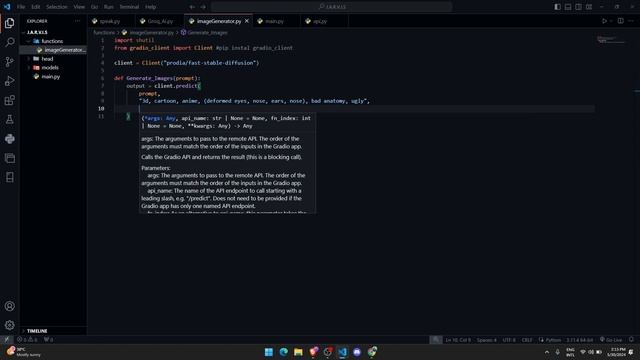Viewport: 640px width, 360px height.
Task: Open the Edit menu
Action: click(36, 7)
